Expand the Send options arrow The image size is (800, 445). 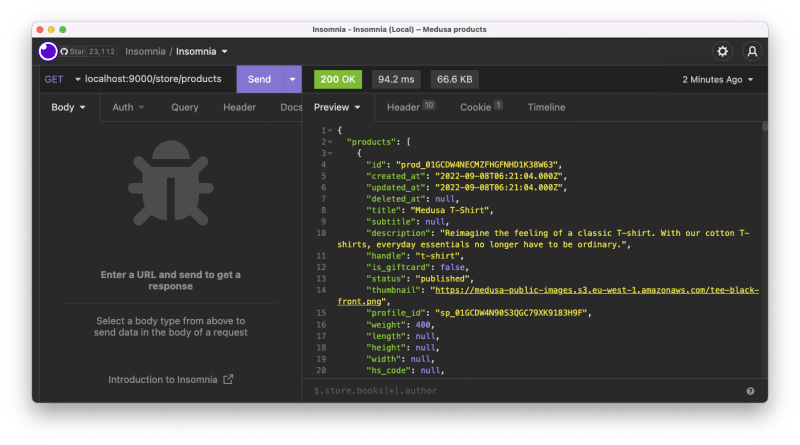click(292, 79)
